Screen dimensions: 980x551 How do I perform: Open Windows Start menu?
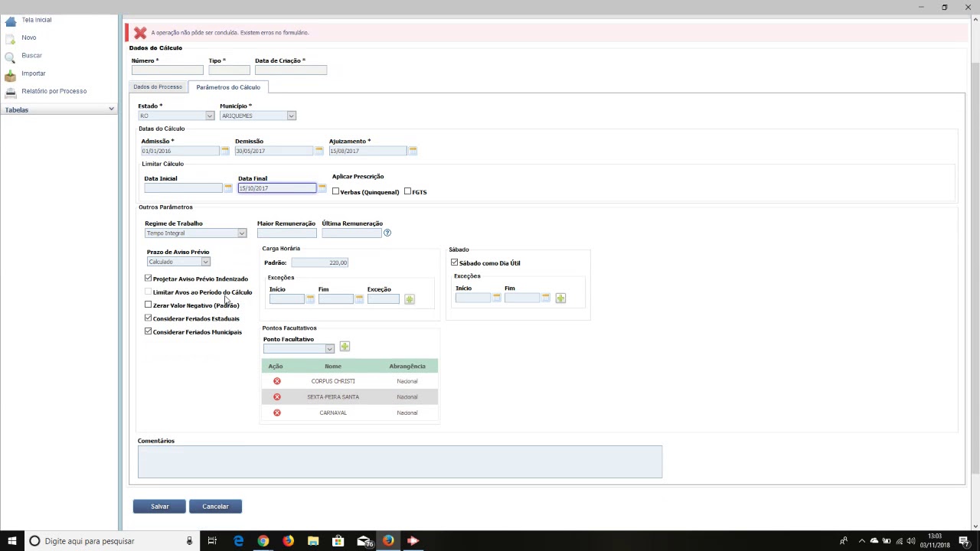12,541
